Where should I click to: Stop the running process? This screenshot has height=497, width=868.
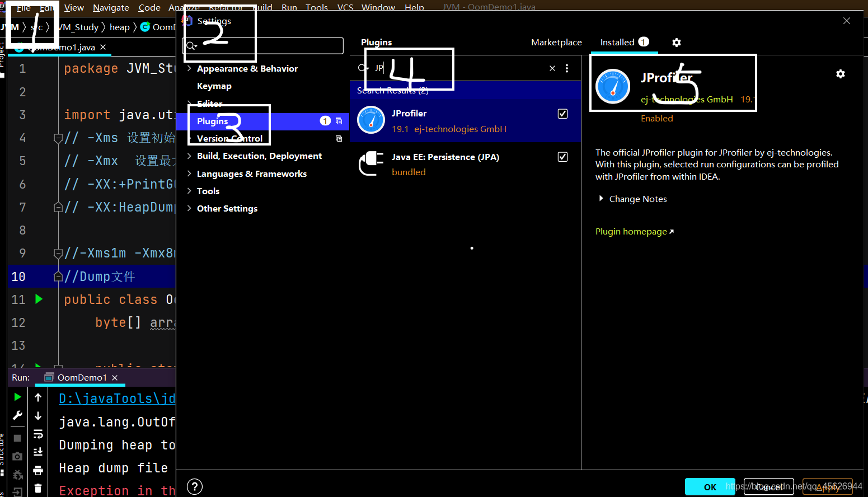click(x=17, y=438)
